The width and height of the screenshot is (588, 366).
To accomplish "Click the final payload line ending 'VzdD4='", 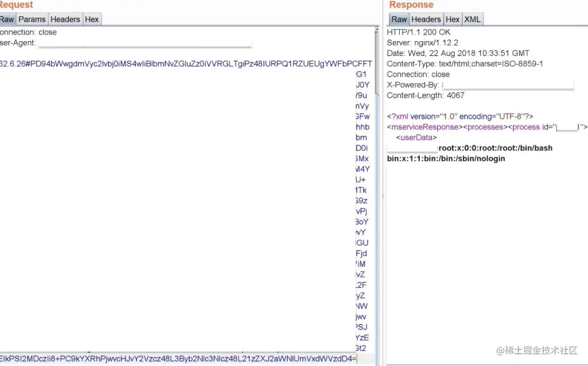I will [178, 359].
